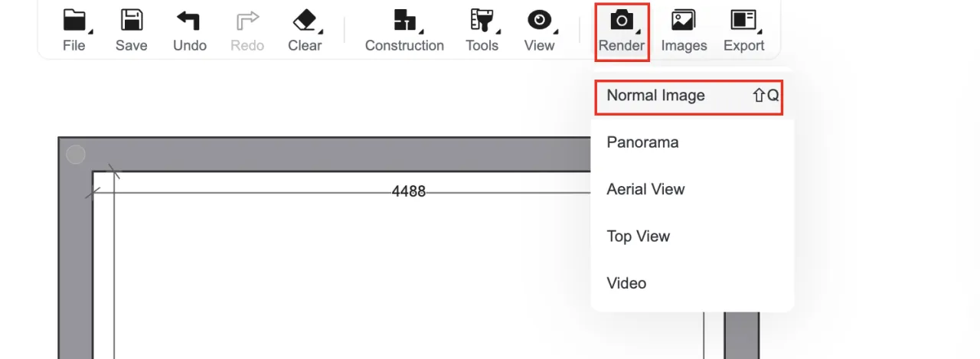Click the Render camera icon
Viewport: 980px width, 359px height.
point(622,20)
